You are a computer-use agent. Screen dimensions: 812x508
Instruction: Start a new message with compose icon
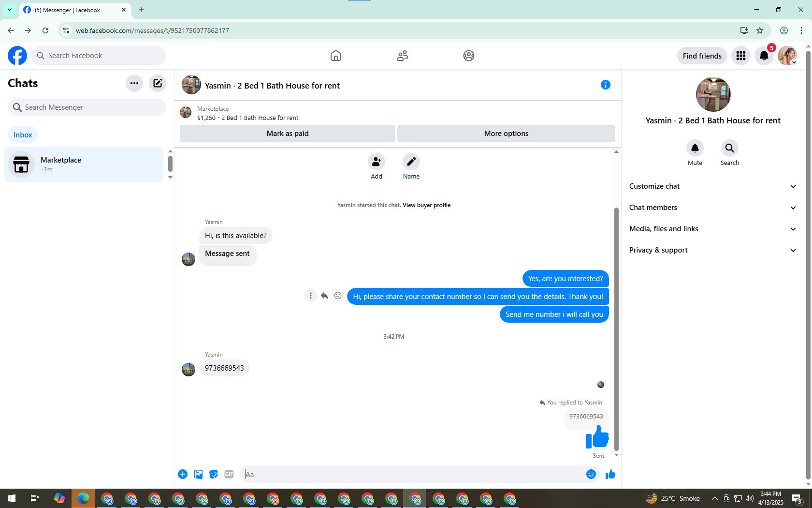158,83
